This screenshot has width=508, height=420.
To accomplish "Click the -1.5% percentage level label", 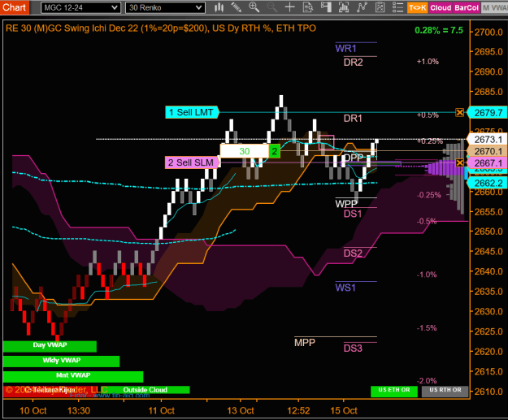I will pyautogui.click(x=427, y=328).
